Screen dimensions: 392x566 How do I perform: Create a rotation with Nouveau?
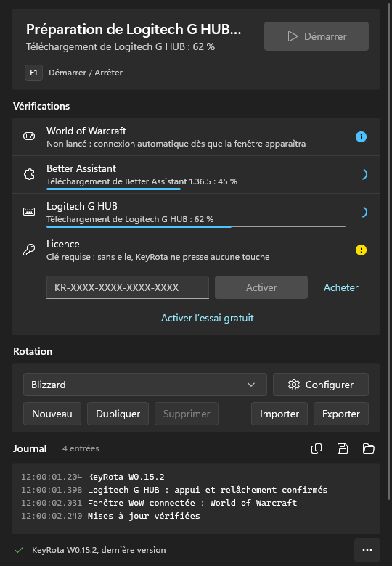tap(52, 414)
